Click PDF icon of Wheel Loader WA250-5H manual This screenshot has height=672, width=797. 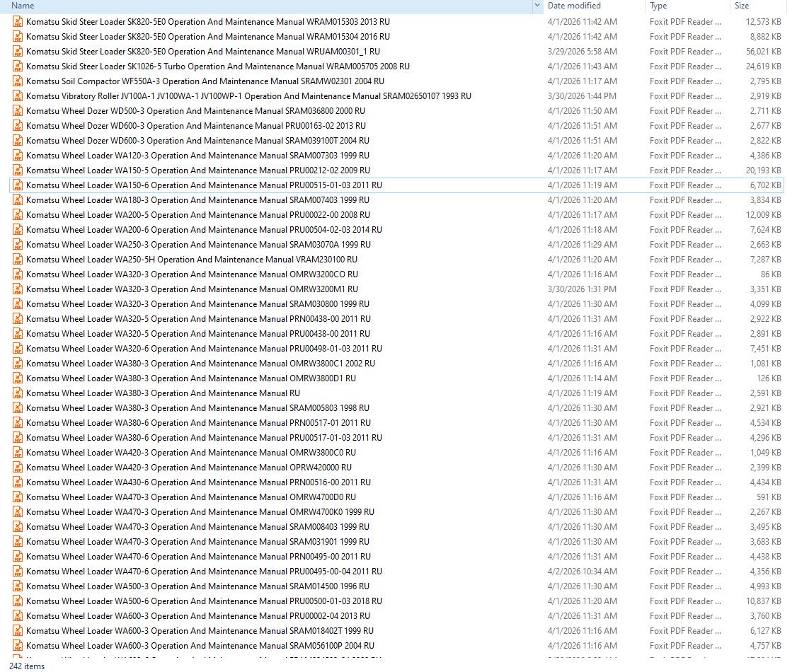pyautogui.click(x=18, y=260)
